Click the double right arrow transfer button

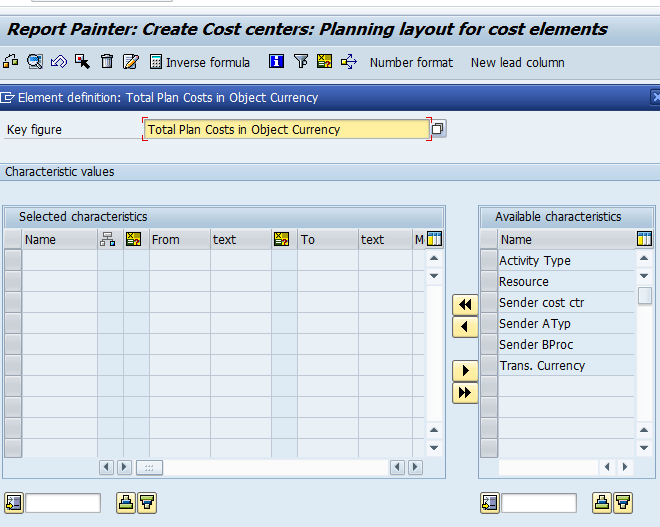[x=465, y=393]
